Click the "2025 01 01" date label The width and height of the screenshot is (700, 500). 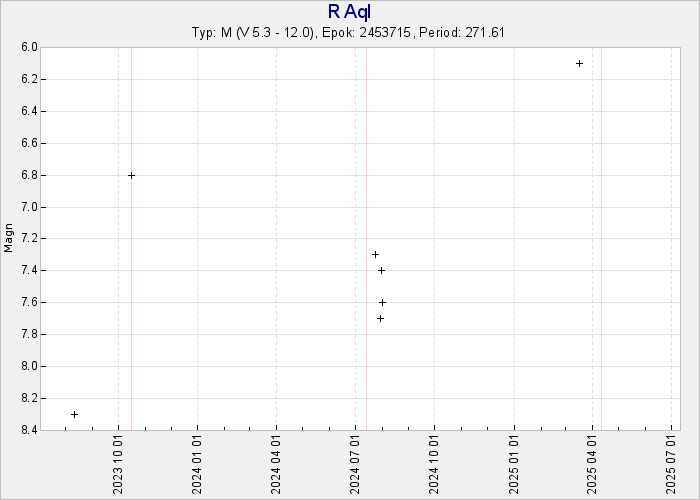[x=514, y=463]
